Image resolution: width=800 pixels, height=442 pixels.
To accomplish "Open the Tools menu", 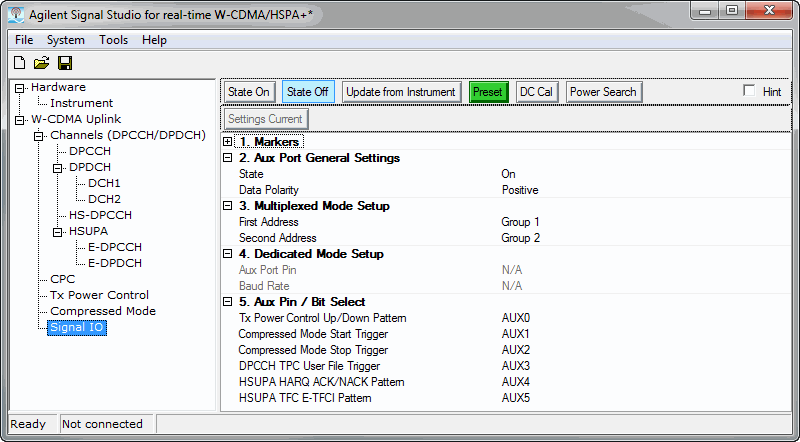I will [x=113, y=40].
